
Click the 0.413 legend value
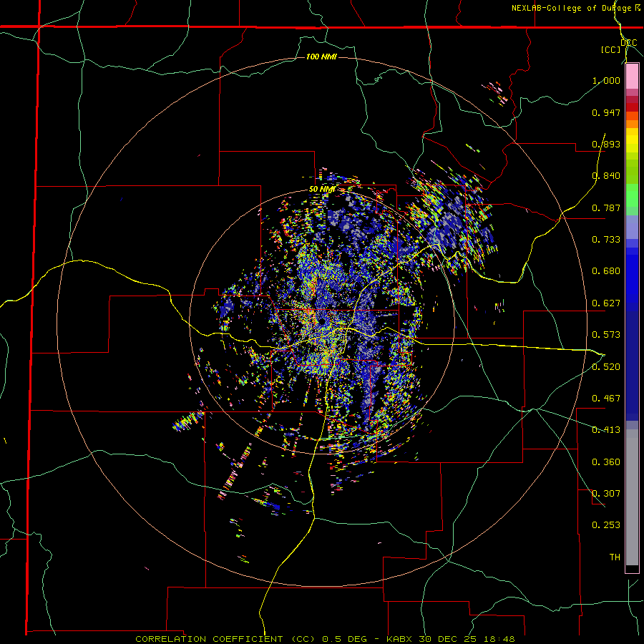[606, 430]
